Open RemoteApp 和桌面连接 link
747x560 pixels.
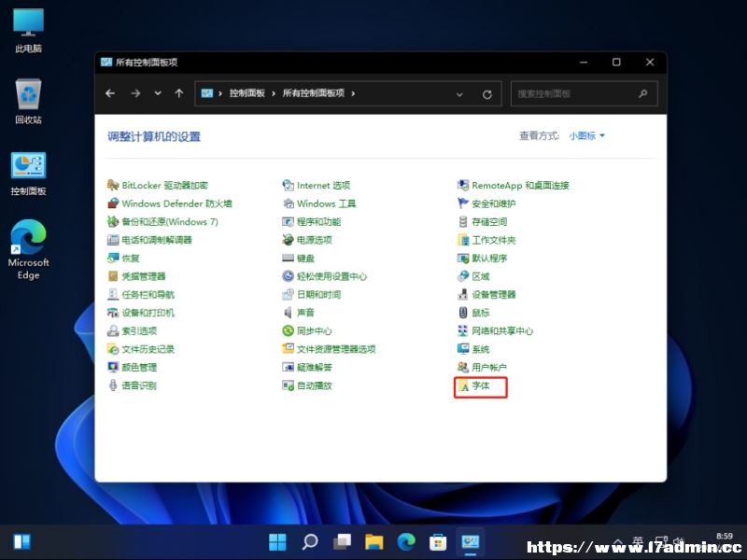(520, 185)
